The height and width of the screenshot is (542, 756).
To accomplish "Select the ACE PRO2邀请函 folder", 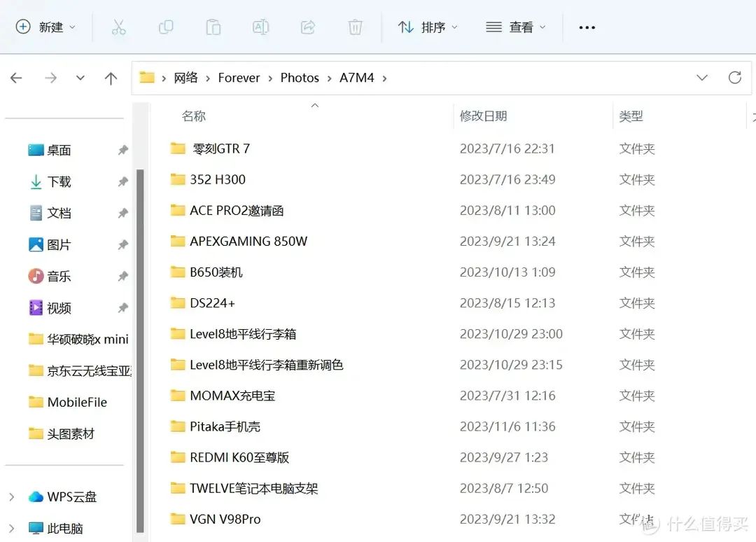I will (x=227, y=210).
